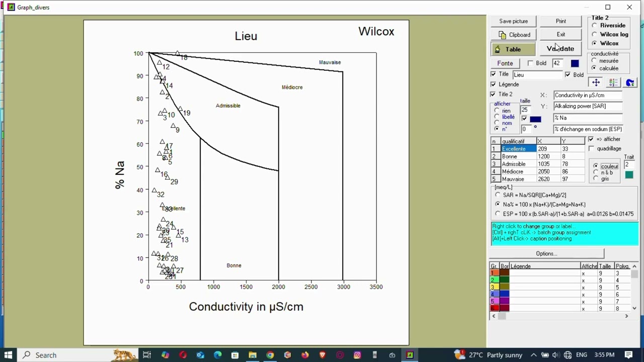Click the groups list scroll-right arrow
Screen dimensions: 644x362
[x=626, y=316]
